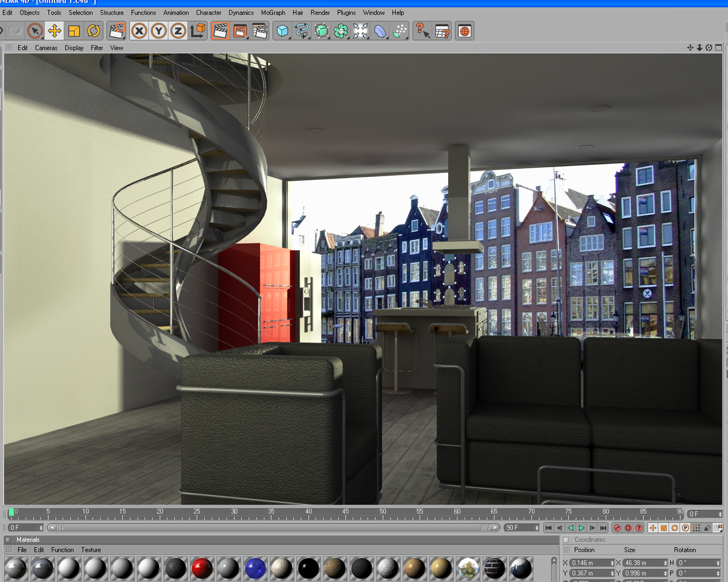The height and width of the screenshot is (582, 728).
Task: Click the Position X field 0.146 m
Action: point(591,563)
